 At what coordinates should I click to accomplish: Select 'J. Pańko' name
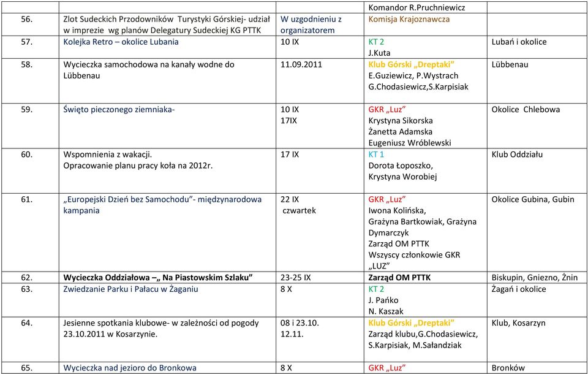pyautogui.click(x=383, y=300)
